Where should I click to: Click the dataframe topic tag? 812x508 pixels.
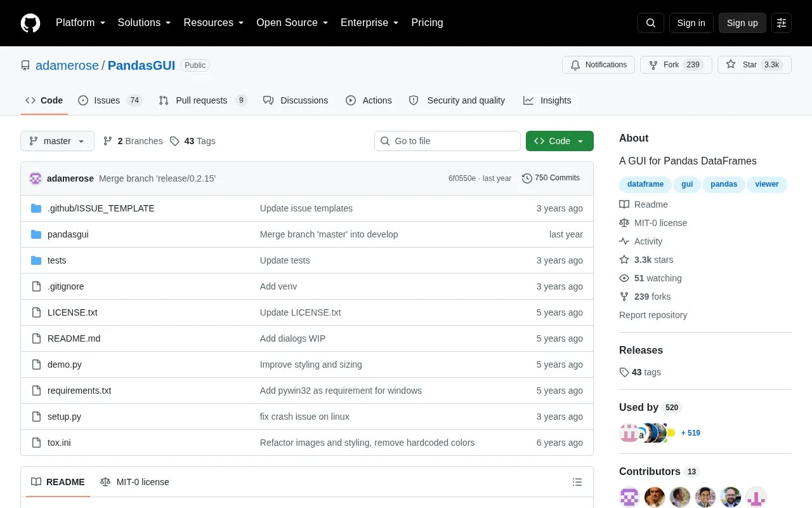coord(645,185)
